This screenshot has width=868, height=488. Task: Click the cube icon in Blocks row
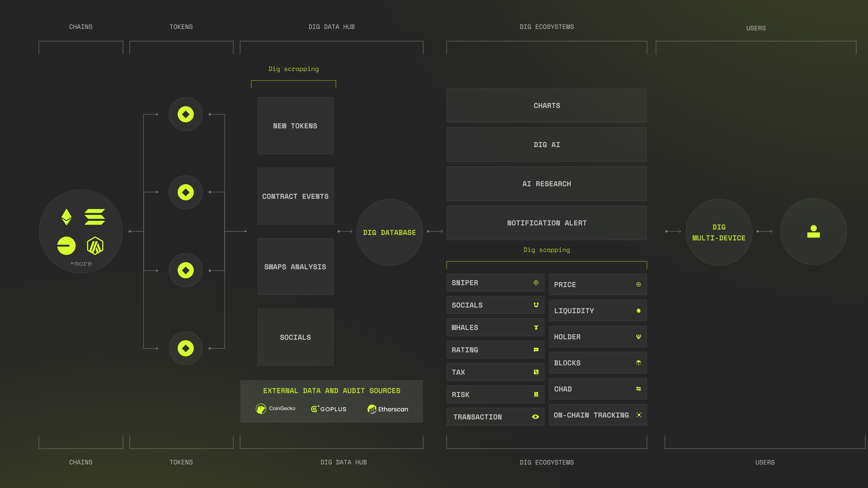tap(638, 363)
